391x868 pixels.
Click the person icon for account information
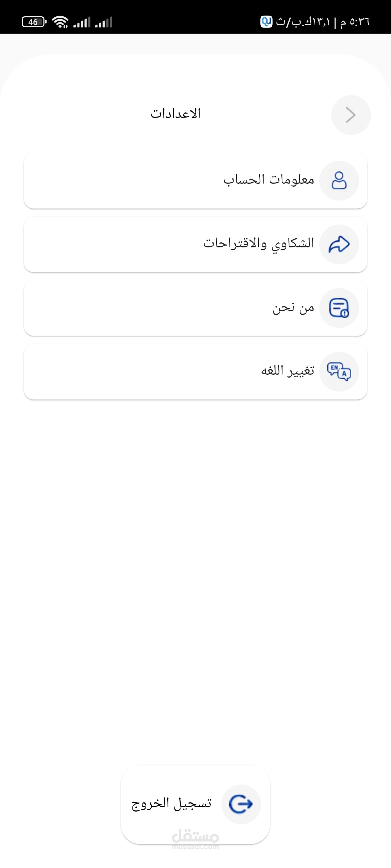click(339, 180)
